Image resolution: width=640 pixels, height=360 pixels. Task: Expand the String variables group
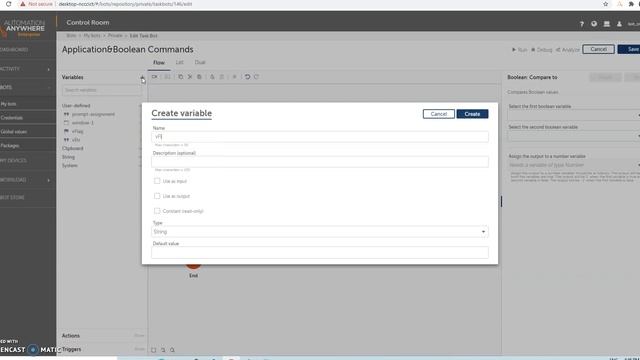(x=68, y=157)
